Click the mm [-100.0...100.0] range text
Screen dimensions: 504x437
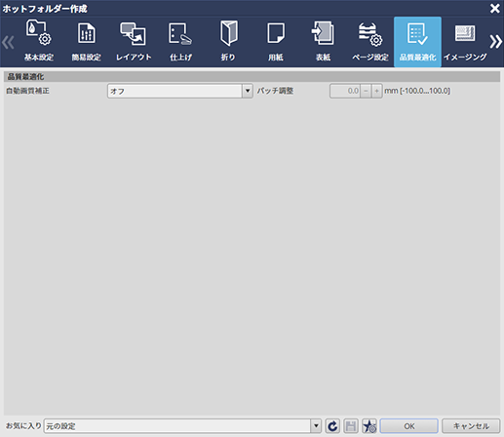[417, 91]
